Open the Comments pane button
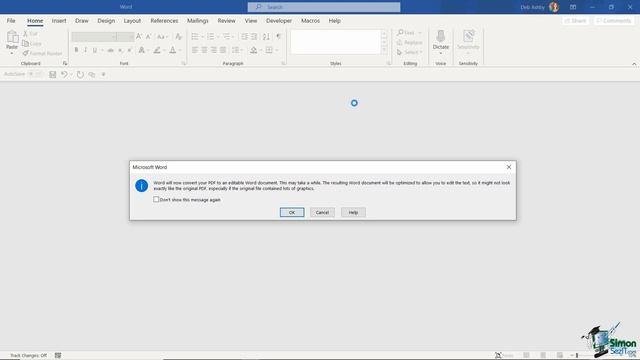The height and width of the screenshot is (360, 640). tap(613, 20)
